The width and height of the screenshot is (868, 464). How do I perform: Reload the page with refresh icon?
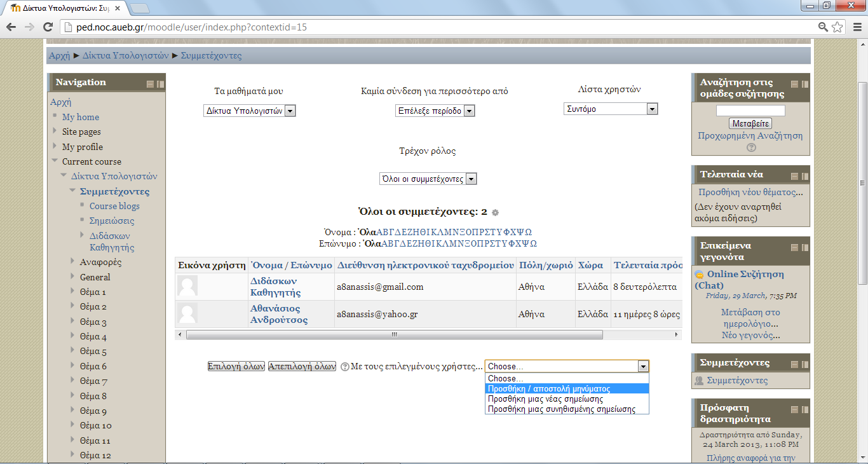point(48,27)
